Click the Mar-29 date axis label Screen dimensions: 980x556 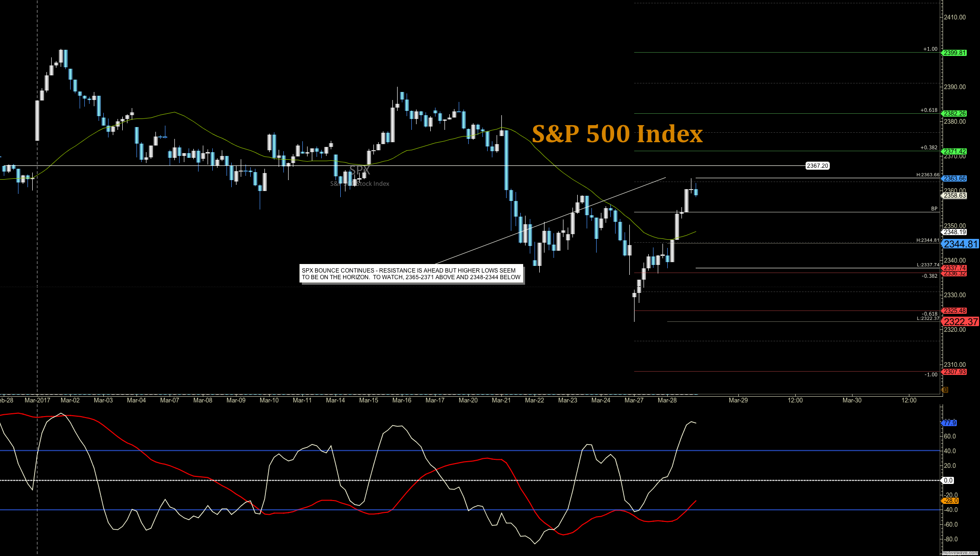coord(738,400)
